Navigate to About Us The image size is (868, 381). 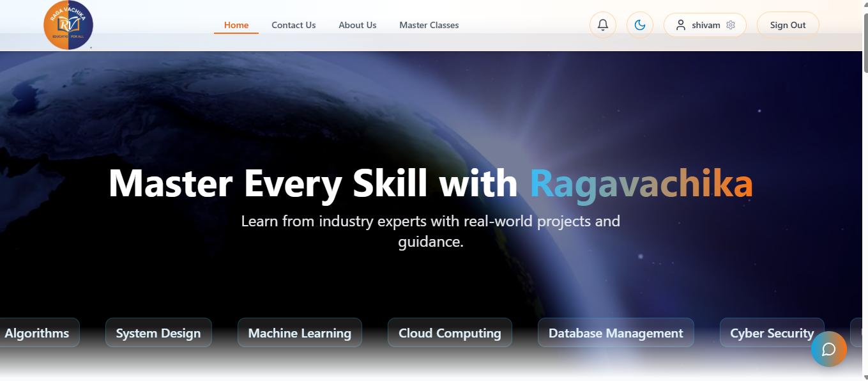coord(358,26)
